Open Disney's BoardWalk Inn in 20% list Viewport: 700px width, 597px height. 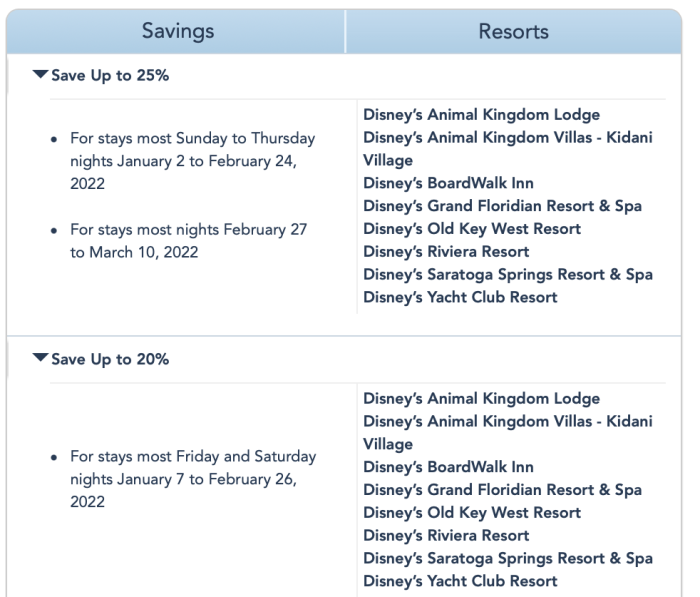(448, 467)
